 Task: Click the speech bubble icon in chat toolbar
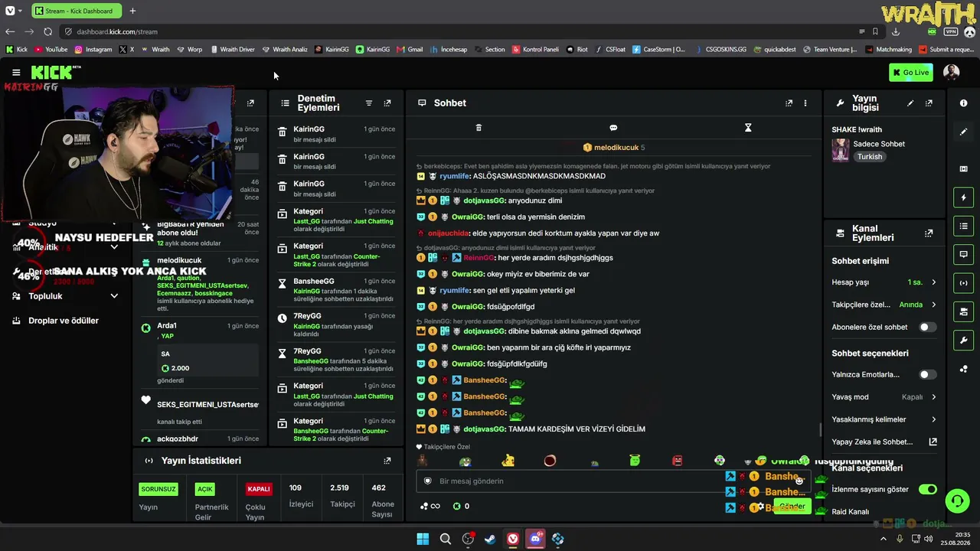pos(613,128)
